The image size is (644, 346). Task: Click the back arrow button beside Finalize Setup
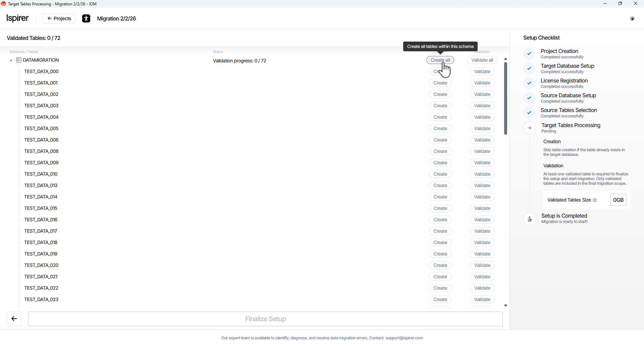(x=14, y=319)
